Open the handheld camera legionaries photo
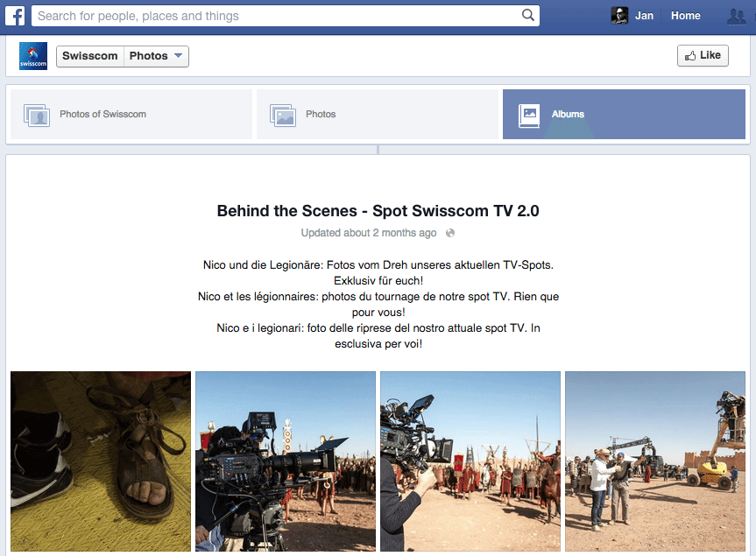The image size is (756, 556). click(x=470, y=461)
